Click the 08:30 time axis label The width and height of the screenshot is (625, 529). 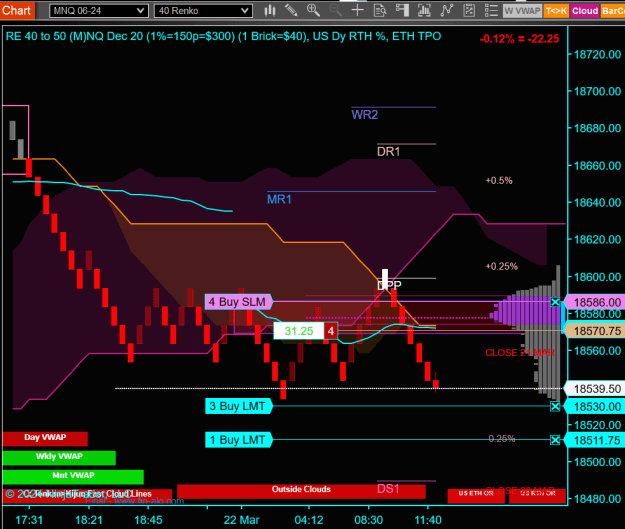[x=368, y=520]
